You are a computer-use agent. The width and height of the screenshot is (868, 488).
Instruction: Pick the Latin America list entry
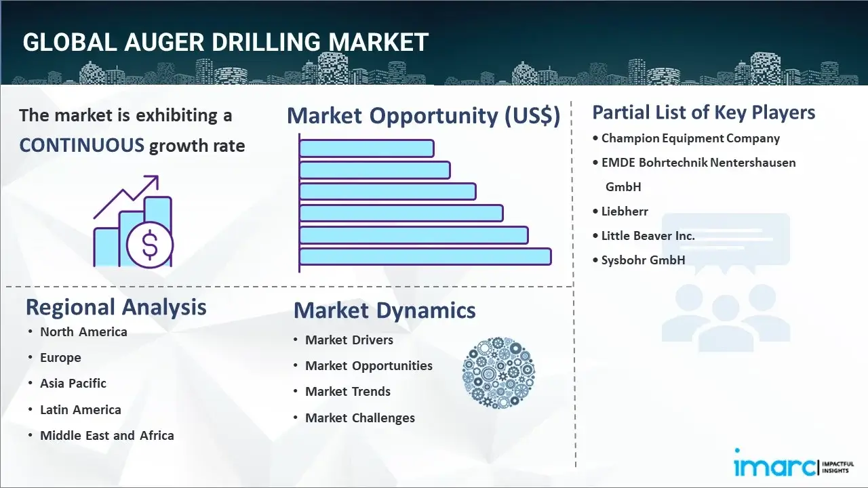click(x=80, y=409)
